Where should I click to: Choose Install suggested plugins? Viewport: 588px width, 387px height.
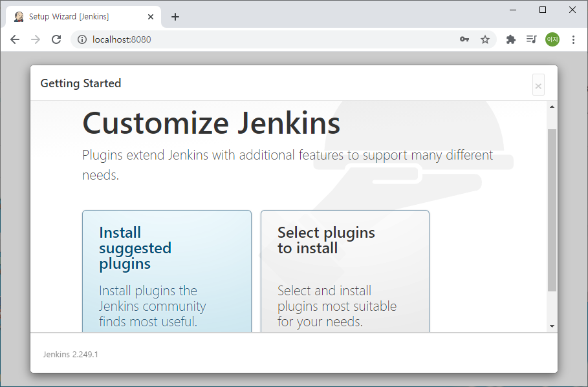[x=167, y=271]
